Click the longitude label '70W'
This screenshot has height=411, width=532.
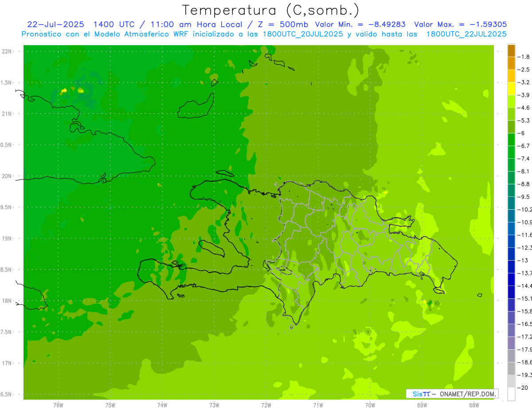tap(370, 405)
